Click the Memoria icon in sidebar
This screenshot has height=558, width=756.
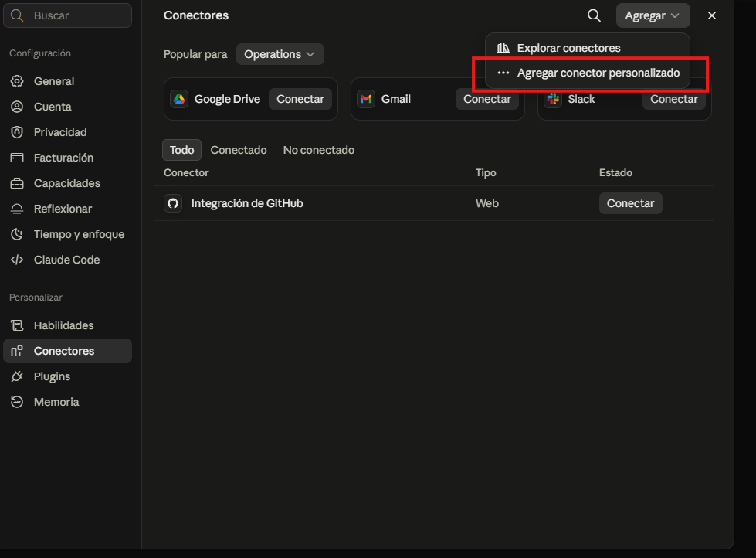coord(17,402)
